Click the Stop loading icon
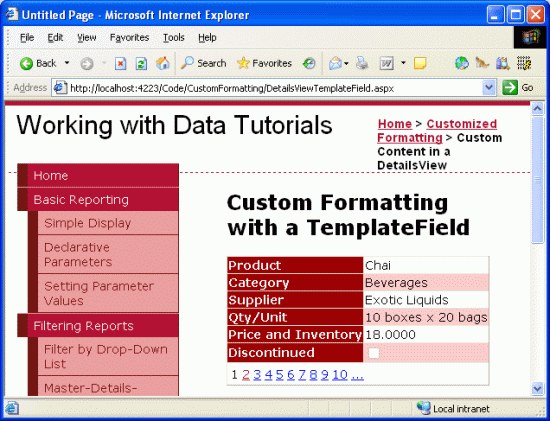 coord(120,64)
